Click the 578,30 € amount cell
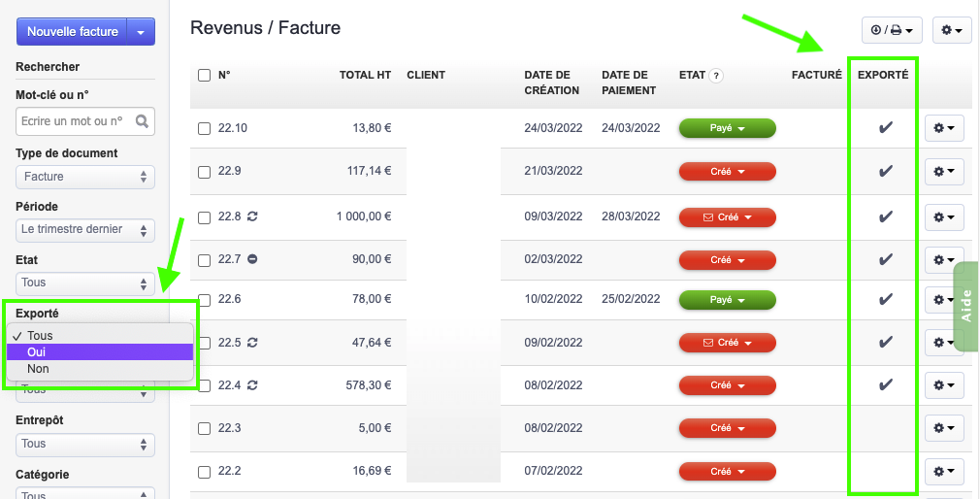The height and width of the screenshot is (499, 980). point(369,385)
